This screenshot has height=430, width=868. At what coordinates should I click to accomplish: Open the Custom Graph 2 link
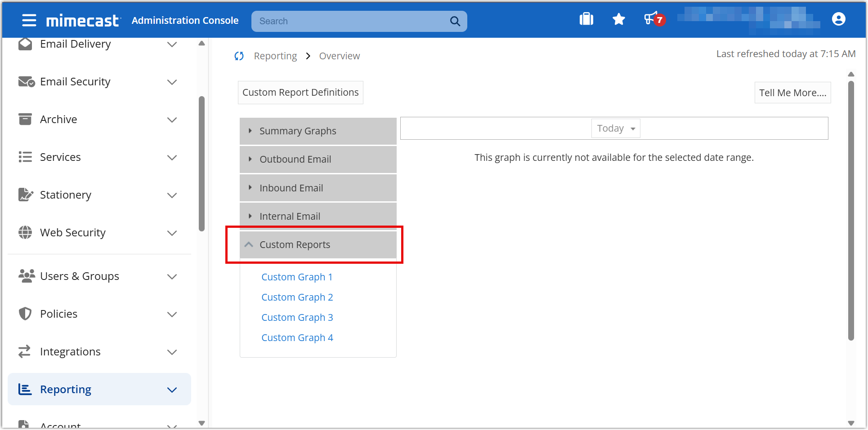tap(297, 297)
